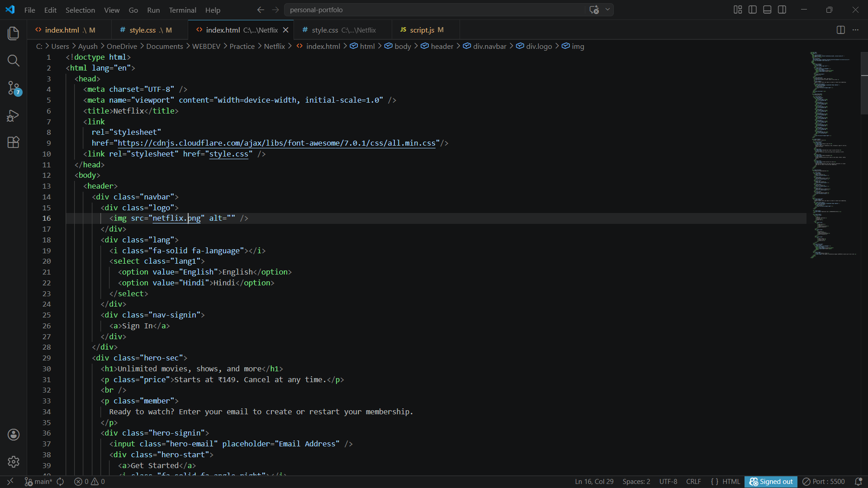Open Source Control view with 7 changes
This screenshot has height=488, width=868.
click(13, 88)
